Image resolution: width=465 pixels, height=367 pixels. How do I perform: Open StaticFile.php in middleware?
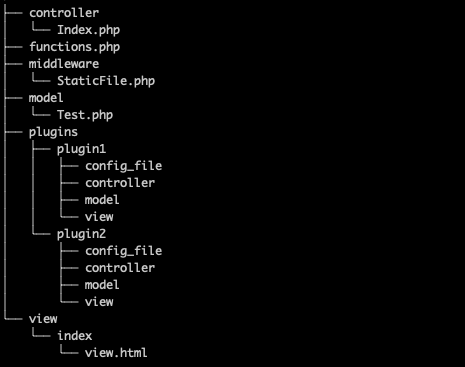106,81
